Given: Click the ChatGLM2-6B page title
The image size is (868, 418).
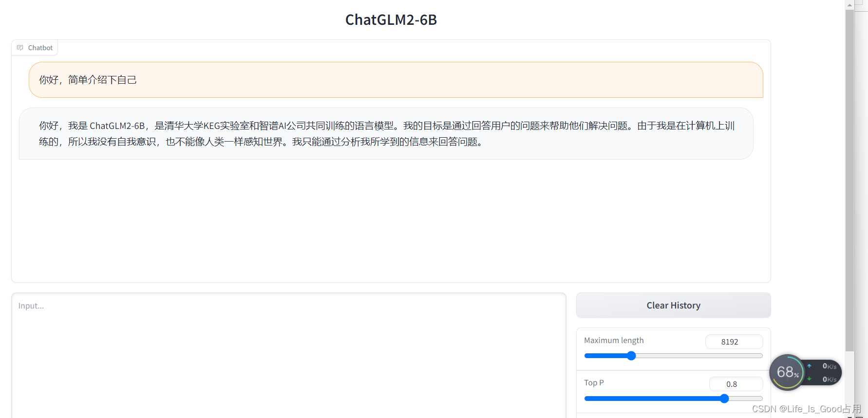Looking at the screenshot, I should point(391,19).
